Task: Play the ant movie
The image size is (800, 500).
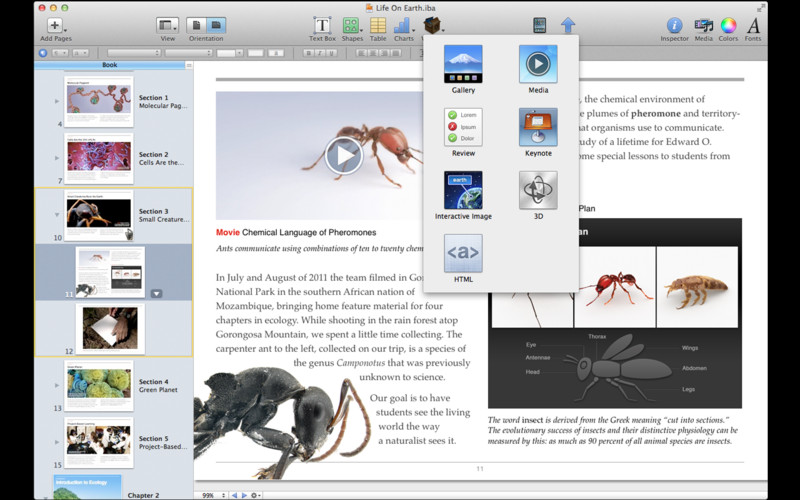Action: click(343, 155)
